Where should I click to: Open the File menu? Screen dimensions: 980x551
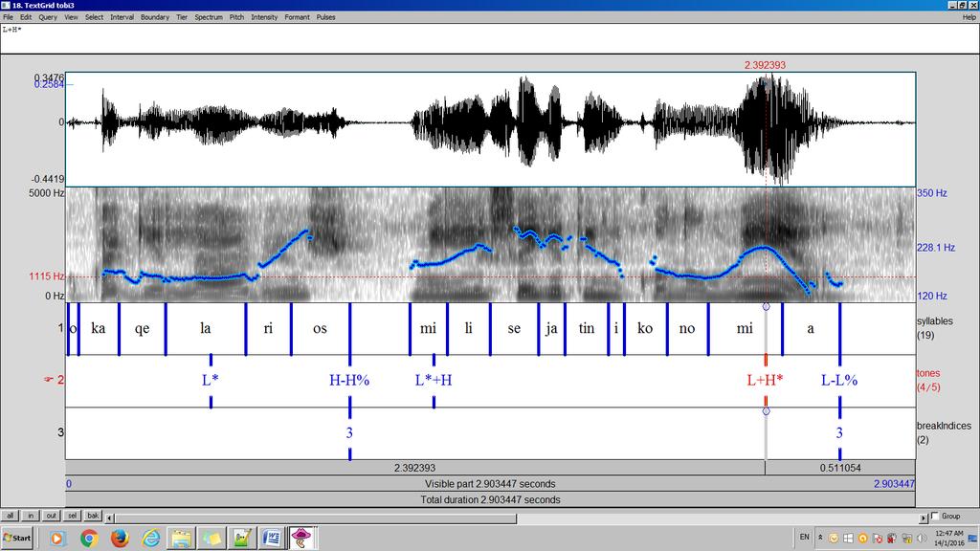pyautogui.click(x=8, y=17)
